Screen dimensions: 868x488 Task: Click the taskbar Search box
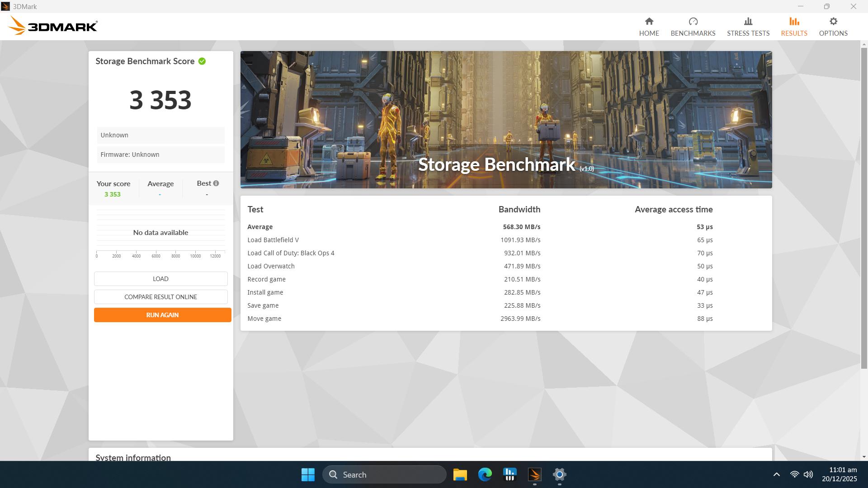pyautogui.click(x=384, y=474)
